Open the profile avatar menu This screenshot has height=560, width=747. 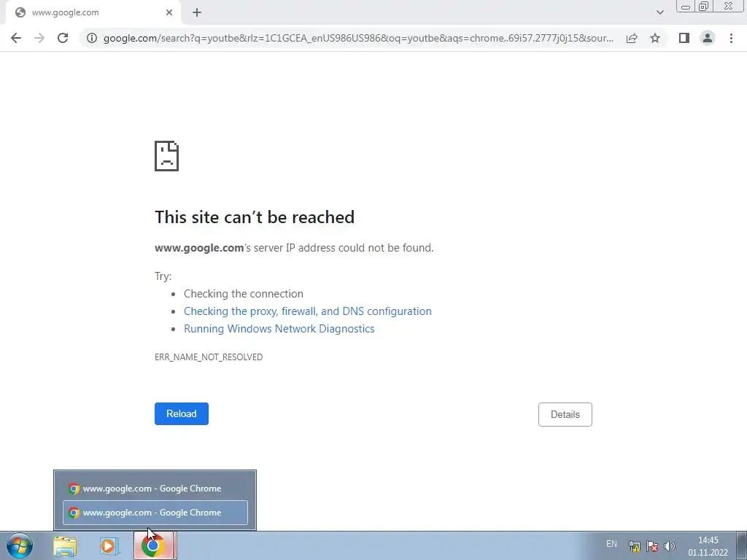pos(708,38)
